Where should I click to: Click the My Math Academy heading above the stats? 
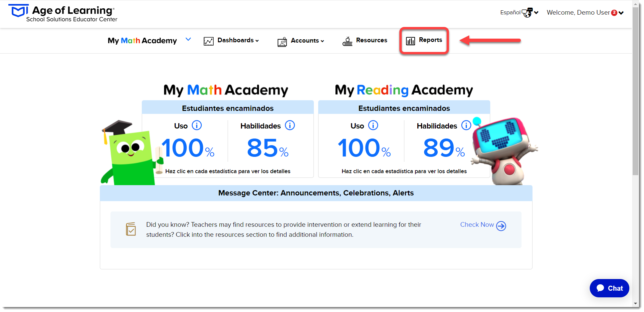(226, 90)
